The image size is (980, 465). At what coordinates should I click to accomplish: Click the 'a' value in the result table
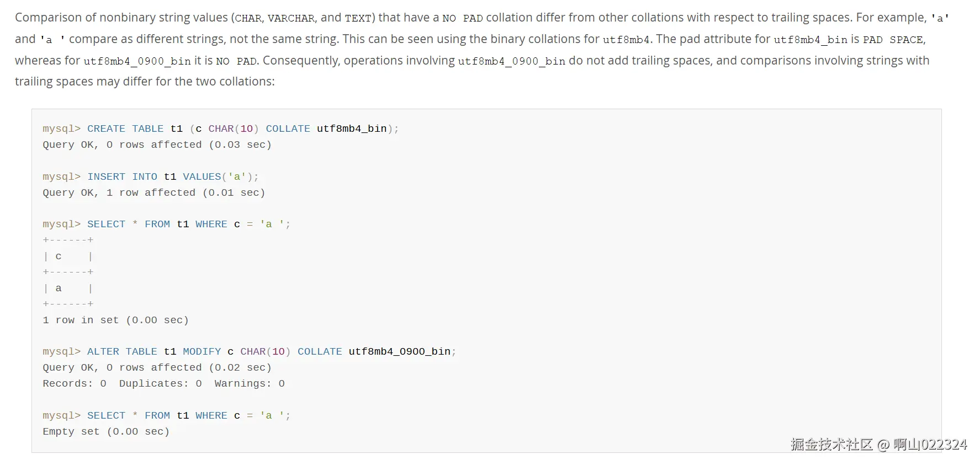tap(59, 288)
